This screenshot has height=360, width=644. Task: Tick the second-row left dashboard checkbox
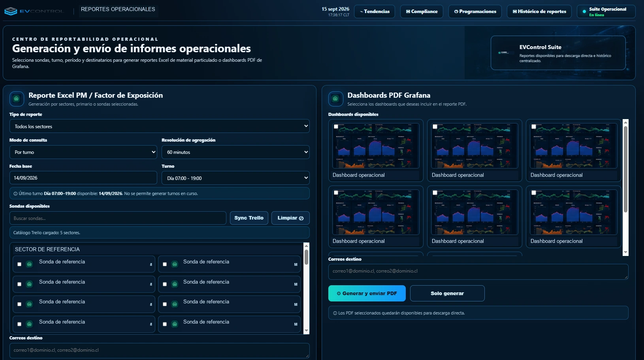click(336, 193)
